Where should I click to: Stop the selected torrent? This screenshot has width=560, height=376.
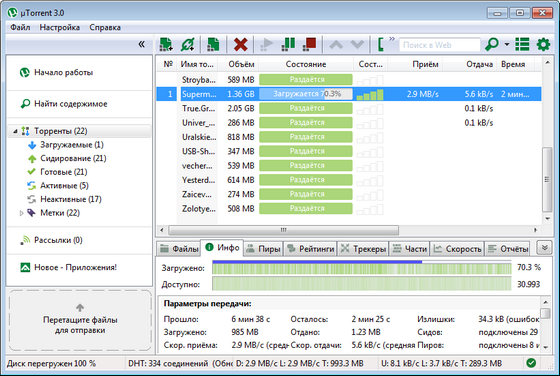(x=309, y=44)
